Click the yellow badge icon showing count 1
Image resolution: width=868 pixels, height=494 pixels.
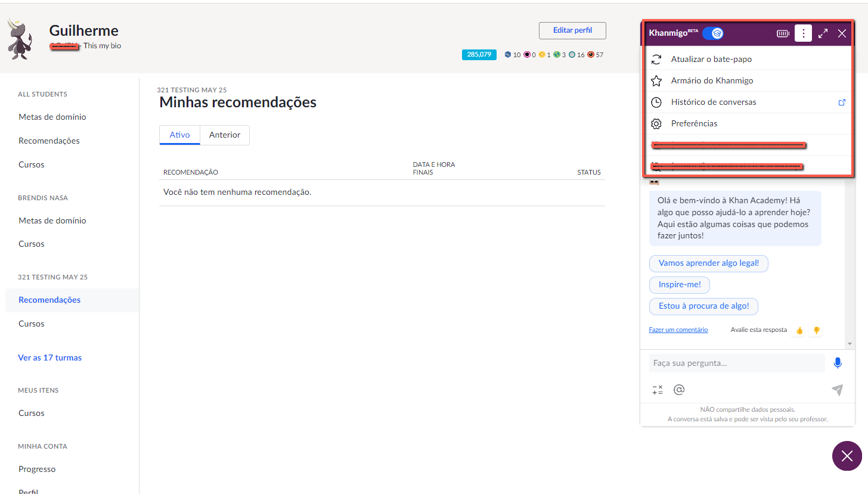point(542,54)
